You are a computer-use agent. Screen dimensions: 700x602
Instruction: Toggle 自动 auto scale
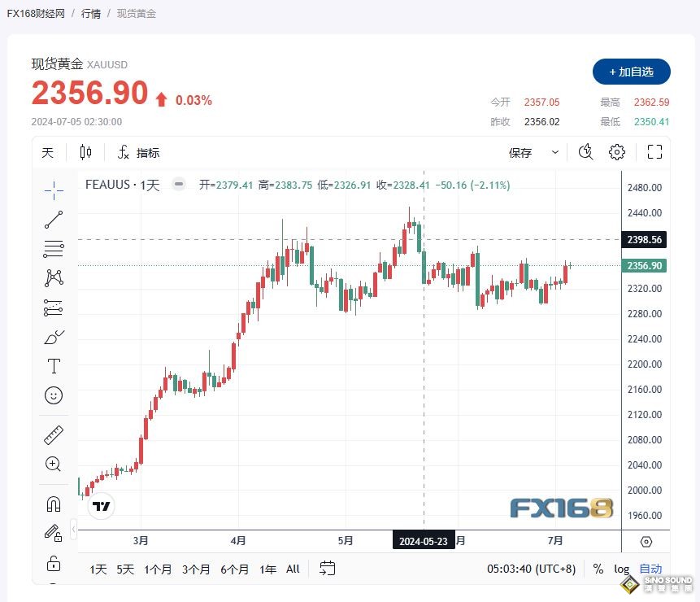[x=650, y=569]
